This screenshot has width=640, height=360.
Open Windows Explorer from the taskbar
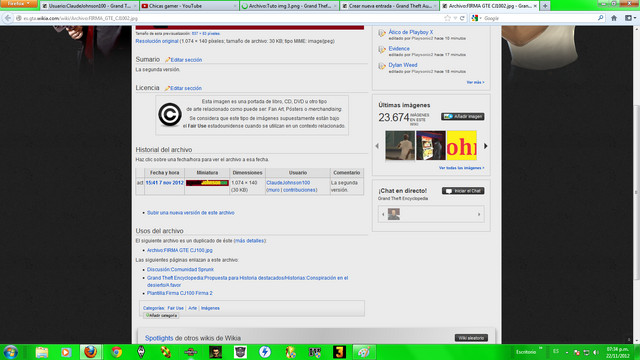pos(42,352)
